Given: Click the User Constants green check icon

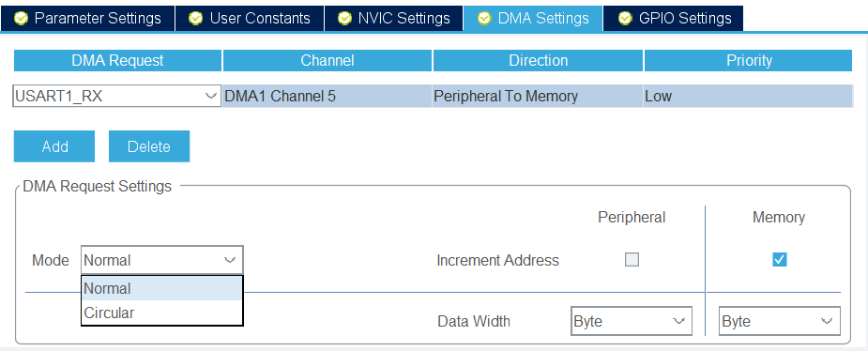Looking at the screenshot, I should pyautogui.click(x=195, y=19).
